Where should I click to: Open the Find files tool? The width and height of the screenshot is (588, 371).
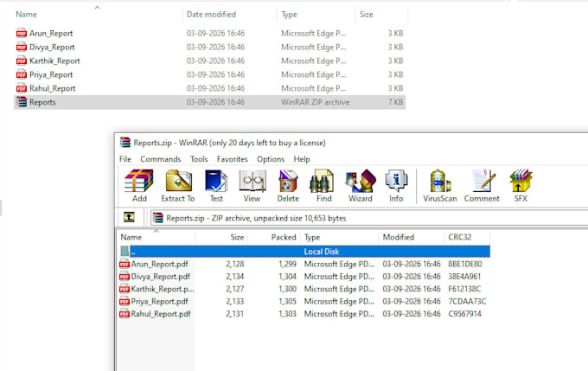pyautogui.click(x=323, y=186)
